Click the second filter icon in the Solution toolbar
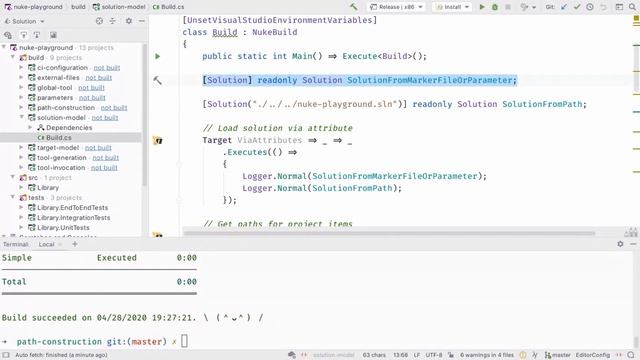Image resolution: width=640 pixels, height=360 pixels. click(x=37, y=35)
